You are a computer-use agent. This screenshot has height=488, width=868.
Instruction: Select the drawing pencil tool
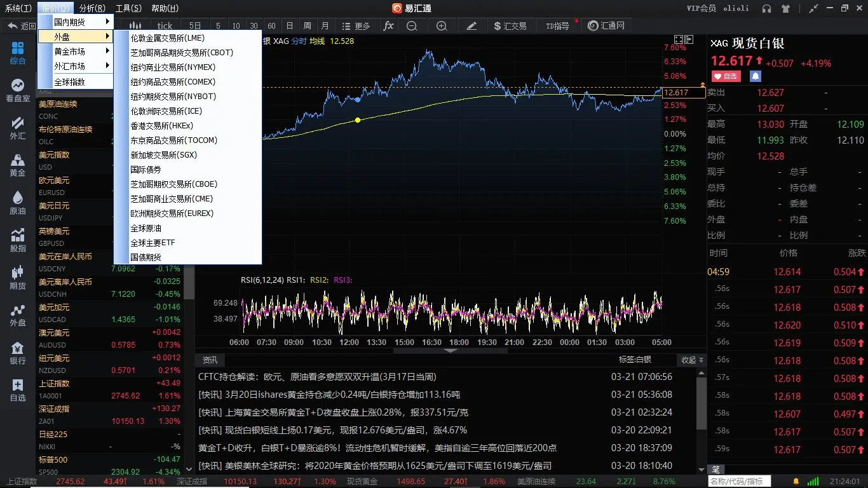click(471, 26)
